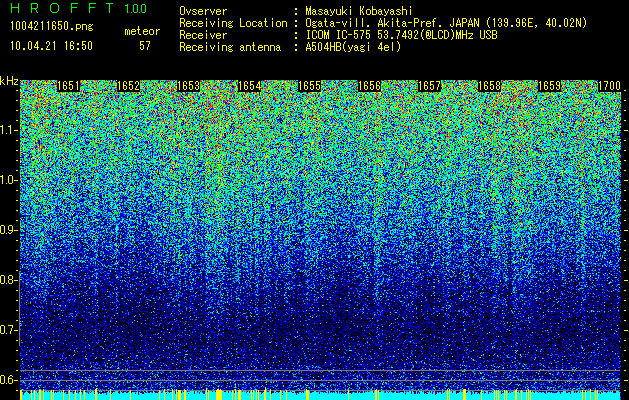Click the file name 1004211650.png
629x400 pixels.
pyautogui.click(x=52, y=26)
